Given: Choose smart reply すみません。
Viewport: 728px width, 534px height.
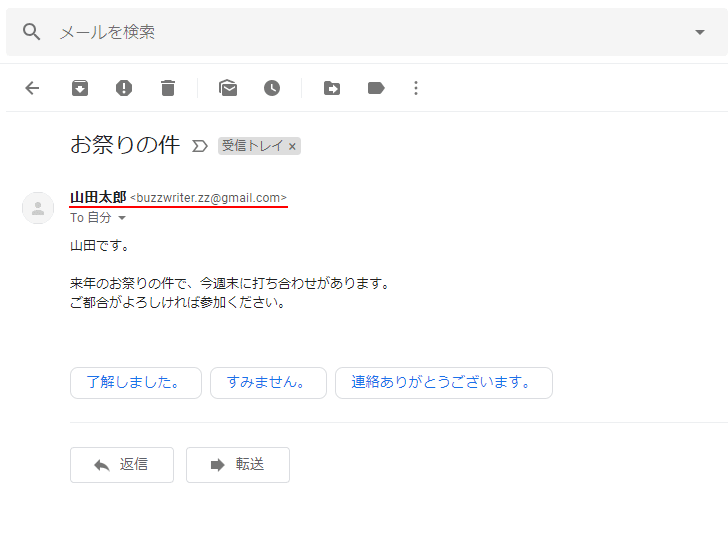Looking at the screenshot, I should pos(268,383).
